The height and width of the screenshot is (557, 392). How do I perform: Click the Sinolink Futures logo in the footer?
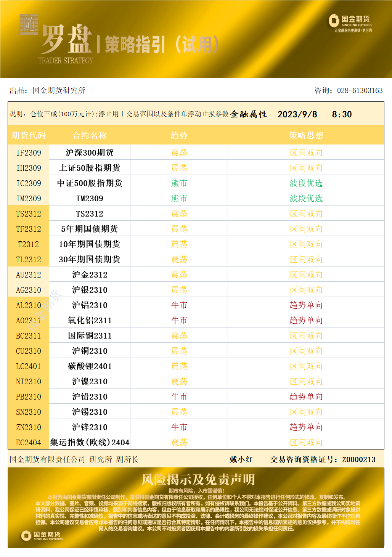[42, 536]
